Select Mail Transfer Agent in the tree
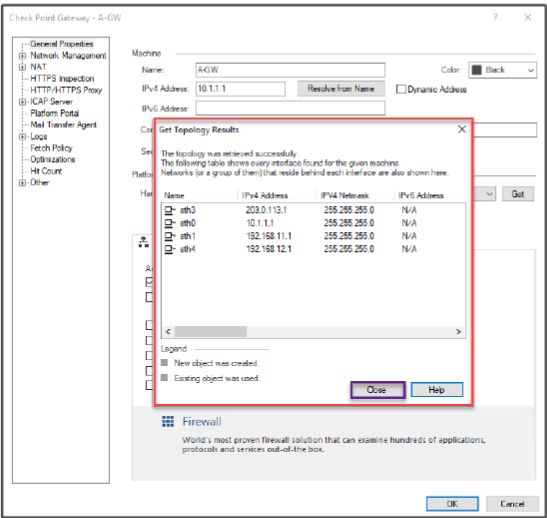The width and height of the screenshot is (547, 518). (x=63, y=125)
